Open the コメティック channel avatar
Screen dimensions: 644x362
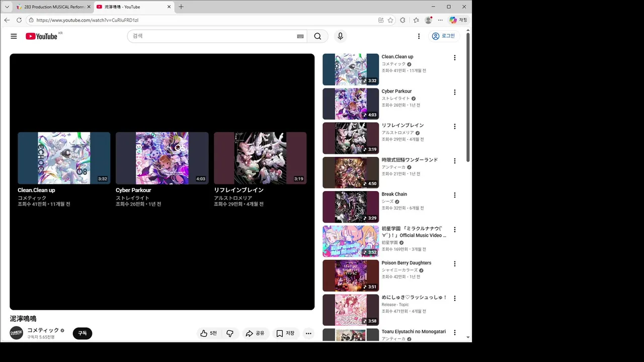tap(17, 333)
